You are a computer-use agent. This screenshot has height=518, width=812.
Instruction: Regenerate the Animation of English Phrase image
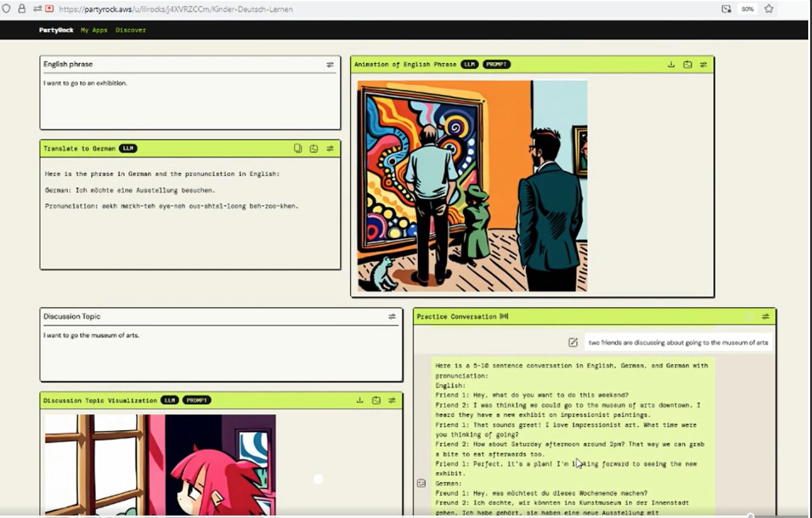(x=688, y=65)
